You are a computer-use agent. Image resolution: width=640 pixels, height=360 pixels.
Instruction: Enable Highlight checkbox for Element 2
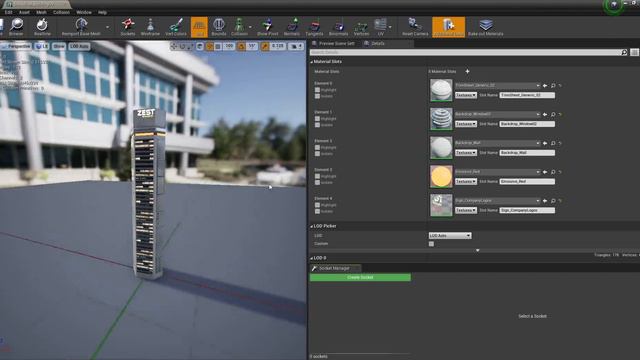[317, 147]
